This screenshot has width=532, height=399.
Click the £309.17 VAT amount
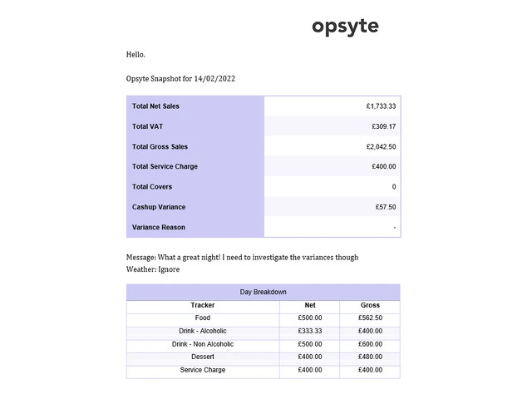click(x=384, y=126)
